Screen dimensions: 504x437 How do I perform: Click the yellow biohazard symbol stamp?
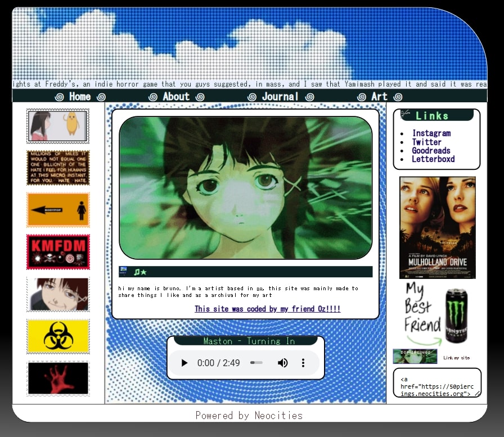(58, 336)
